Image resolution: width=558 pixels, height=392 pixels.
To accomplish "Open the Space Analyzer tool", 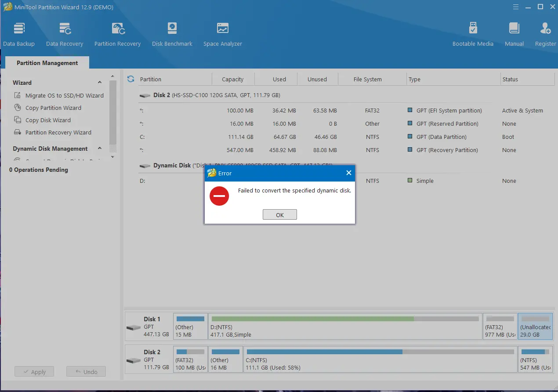I will click(223, 35).
